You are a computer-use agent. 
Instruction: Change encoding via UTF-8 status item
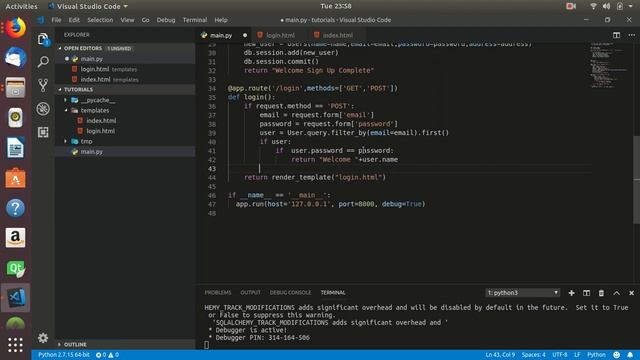click(560, 355)
